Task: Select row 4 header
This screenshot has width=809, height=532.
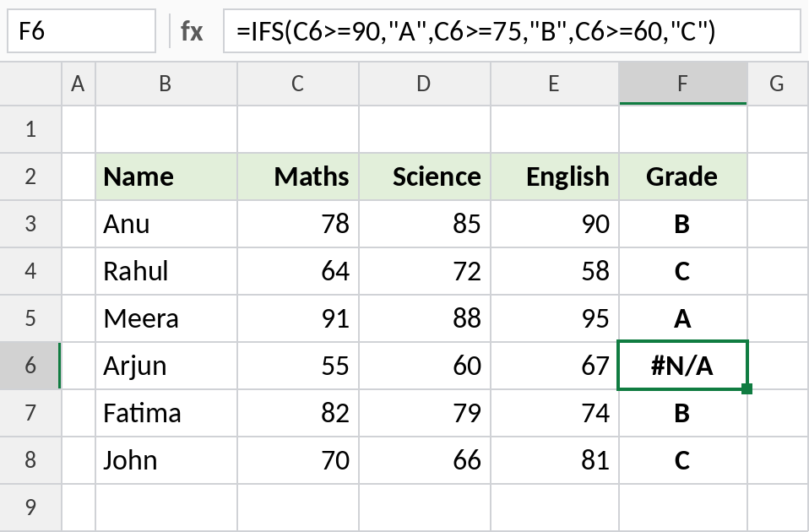Action: pos(30,271)
